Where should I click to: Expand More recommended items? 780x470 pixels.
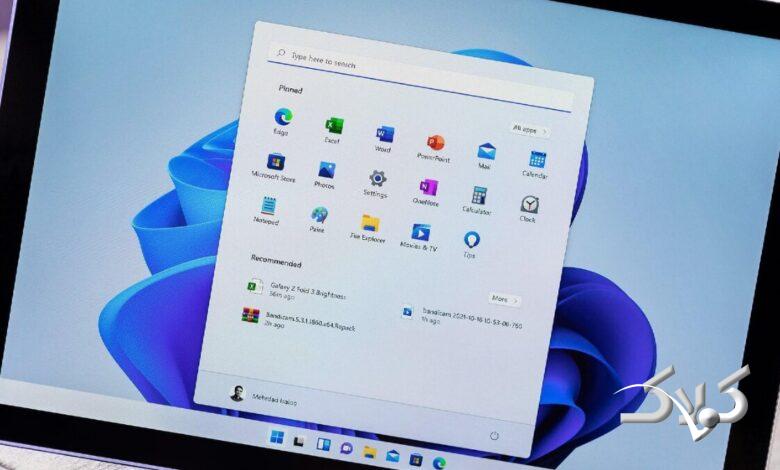tap(503, 299)
